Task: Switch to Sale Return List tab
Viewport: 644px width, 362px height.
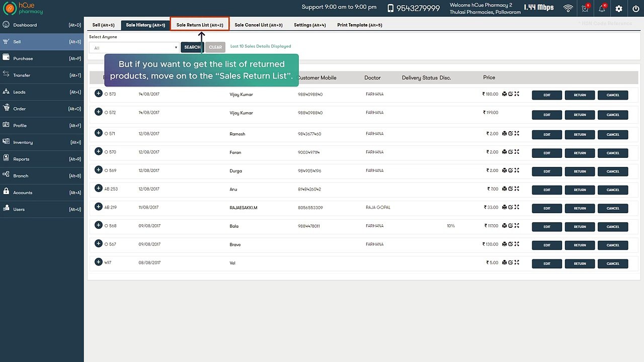Action: coord(200,25)
